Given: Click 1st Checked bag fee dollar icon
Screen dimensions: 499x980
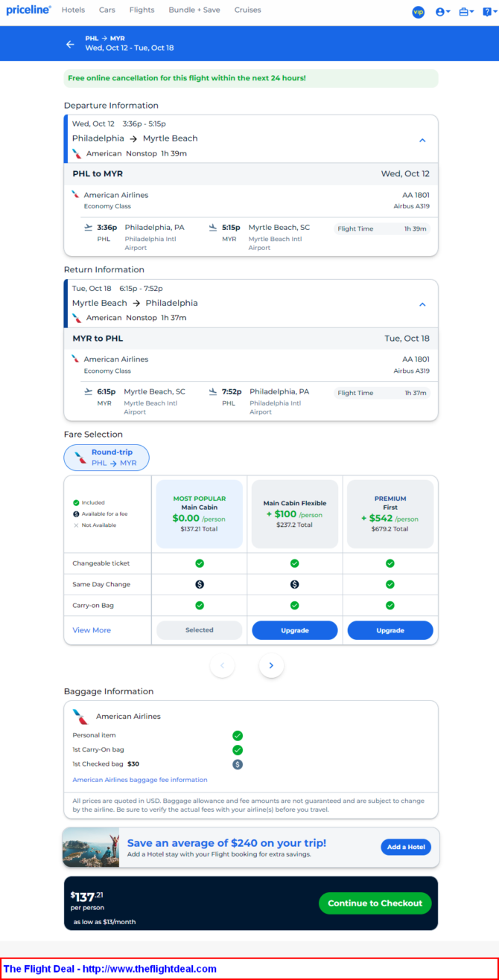Looking at the screenshot, I should pos(238,764).
